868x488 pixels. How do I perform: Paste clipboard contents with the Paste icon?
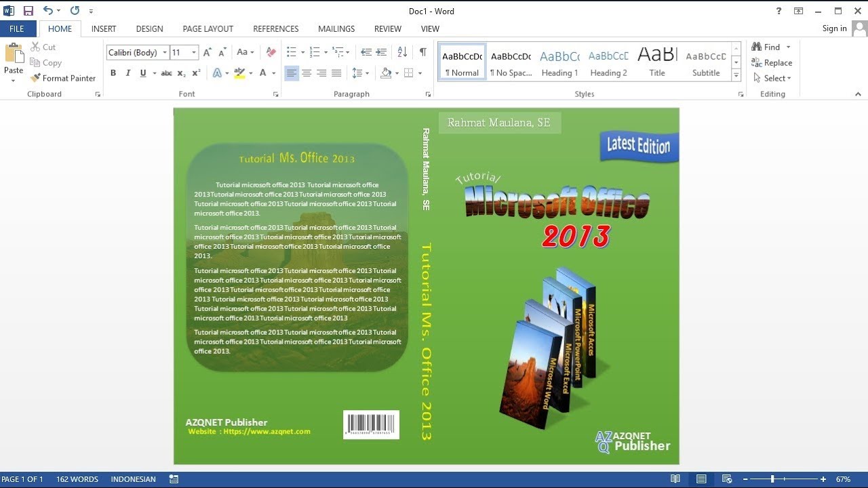14,54
